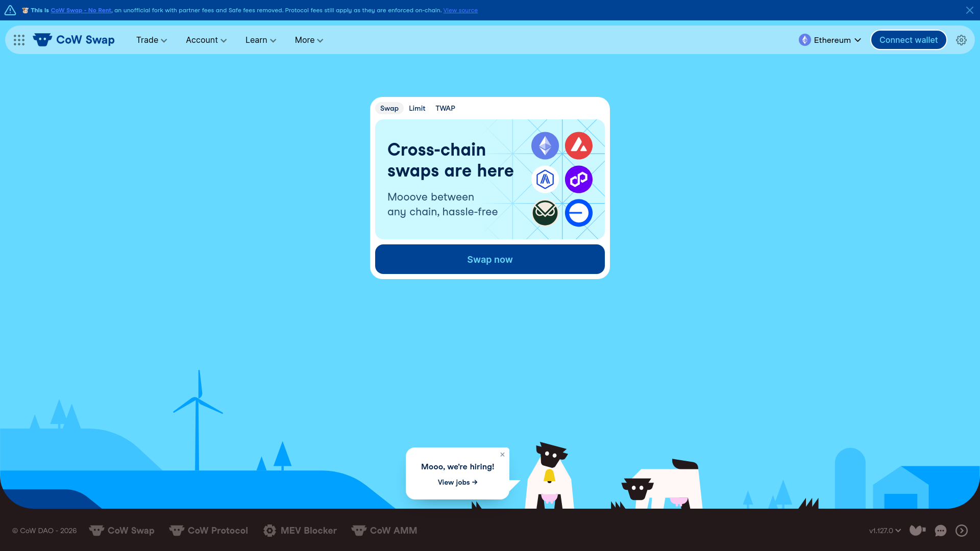Open the View source link in banner
980x551 pixels.
pyautogui.click(x=460, y=10)
